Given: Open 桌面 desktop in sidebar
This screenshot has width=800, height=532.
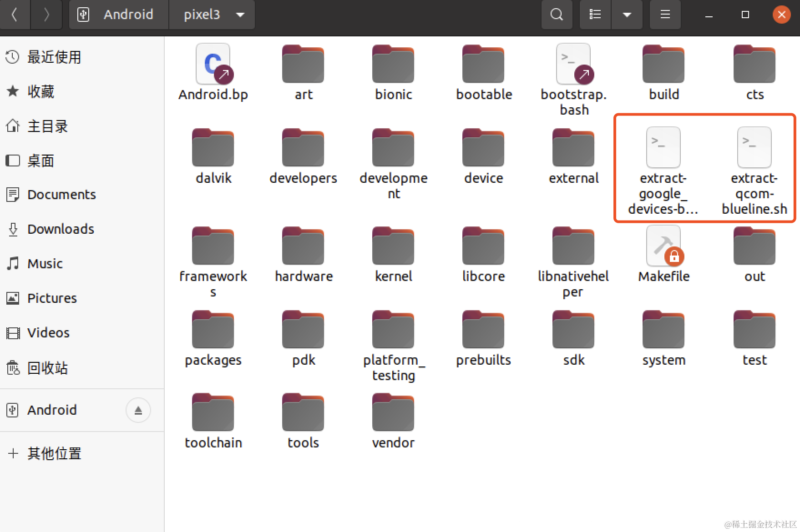Looking at the screenshot, I should (x=82, y=161).
